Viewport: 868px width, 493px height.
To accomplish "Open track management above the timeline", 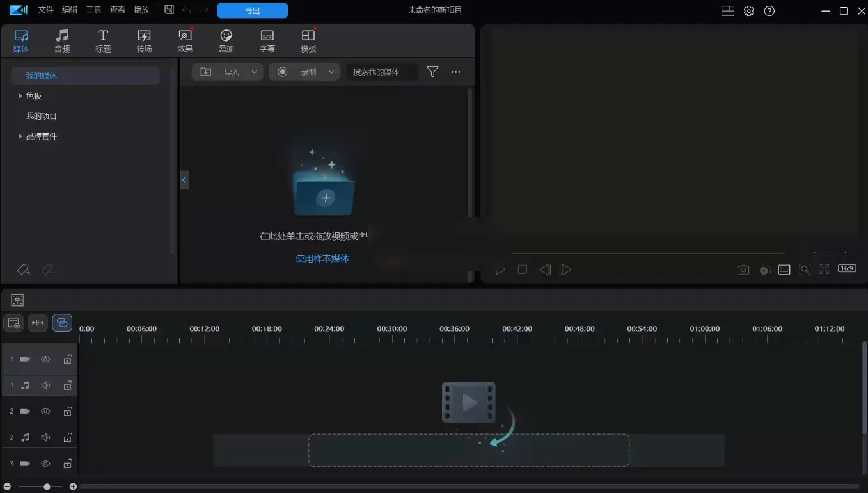I will coord(17,299).
